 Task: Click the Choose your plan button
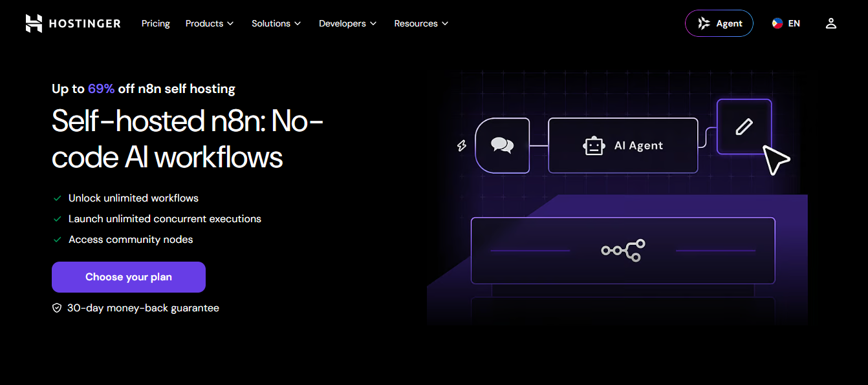coord(129,277)
